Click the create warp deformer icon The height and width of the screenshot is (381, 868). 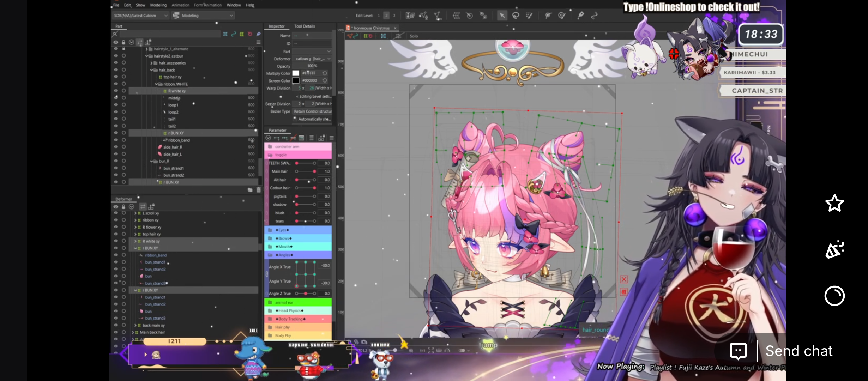tap(456, 16)
